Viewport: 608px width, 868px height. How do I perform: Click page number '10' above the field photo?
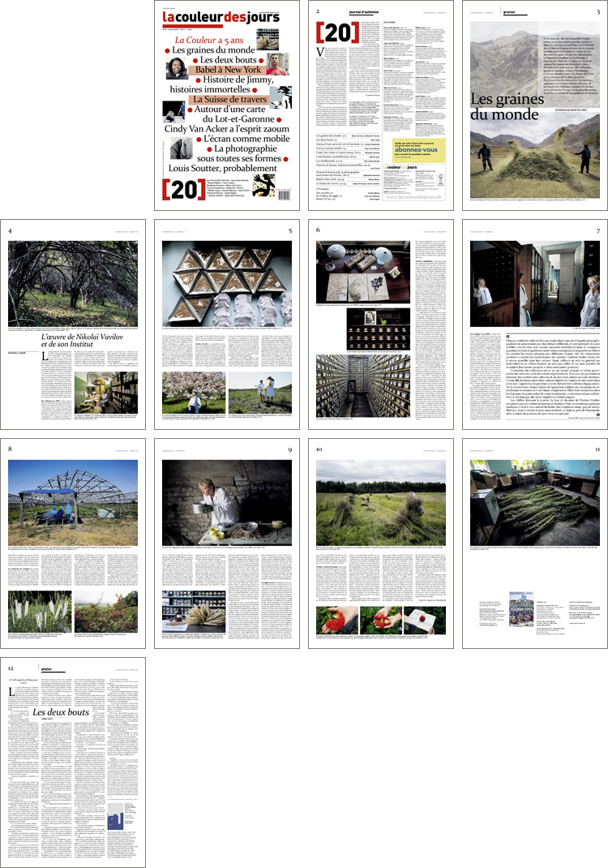tap(319, 449)
